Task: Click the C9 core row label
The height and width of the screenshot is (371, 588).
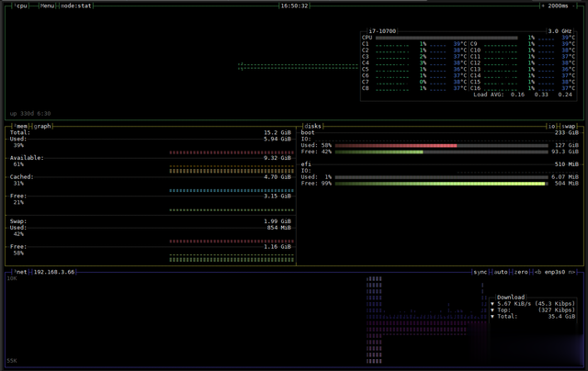Action: tap(473, 44)
